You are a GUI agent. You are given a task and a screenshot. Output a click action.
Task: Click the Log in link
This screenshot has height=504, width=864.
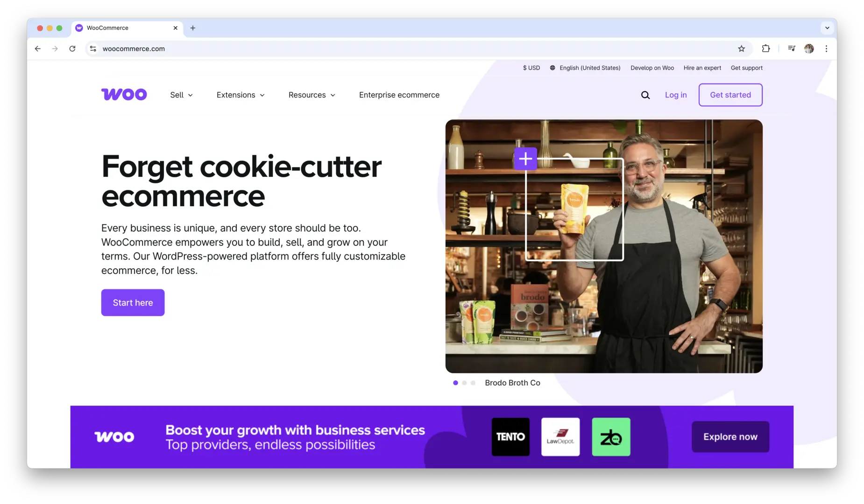pos(676,95)
